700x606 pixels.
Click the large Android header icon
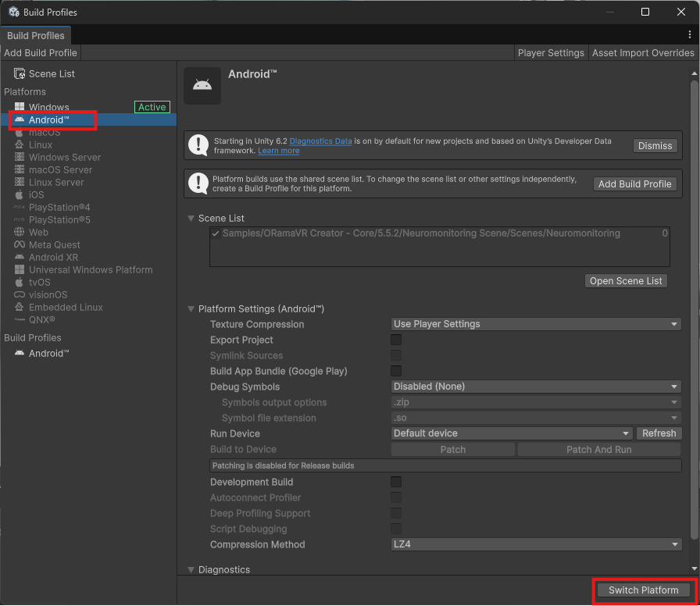[202, 86]
